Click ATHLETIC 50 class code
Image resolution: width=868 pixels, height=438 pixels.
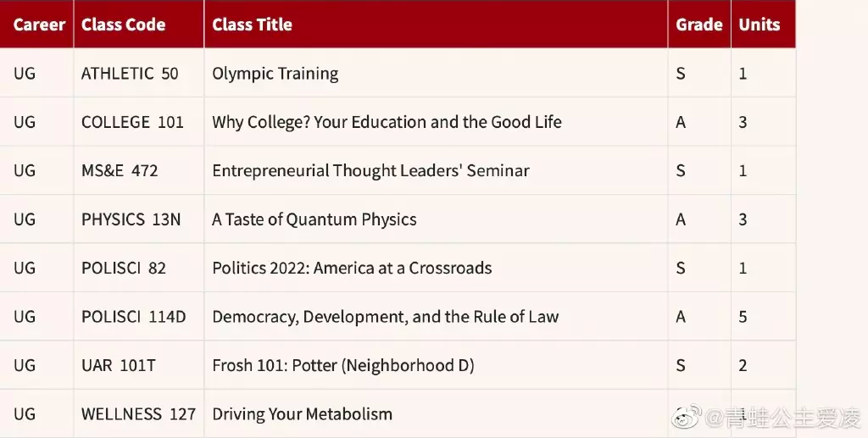click(130, 74)
